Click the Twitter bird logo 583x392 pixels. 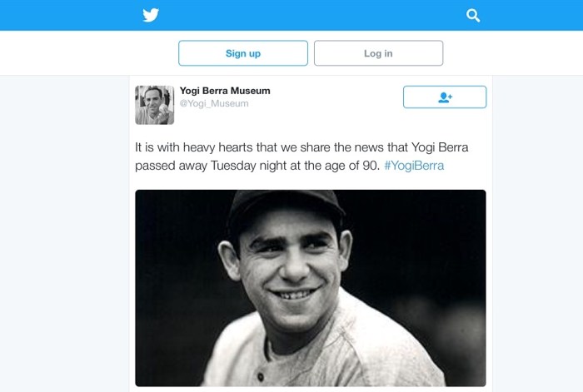click(x=151, y=15)
